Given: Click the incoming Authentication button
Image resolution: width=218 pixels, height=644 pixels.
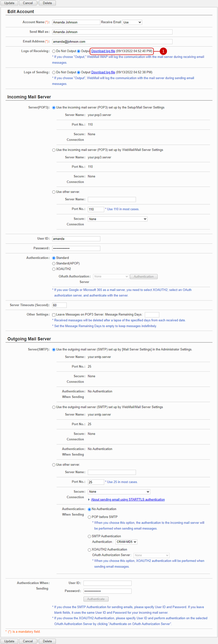Looking at the screenshot, I should click(x=144, y=277).
